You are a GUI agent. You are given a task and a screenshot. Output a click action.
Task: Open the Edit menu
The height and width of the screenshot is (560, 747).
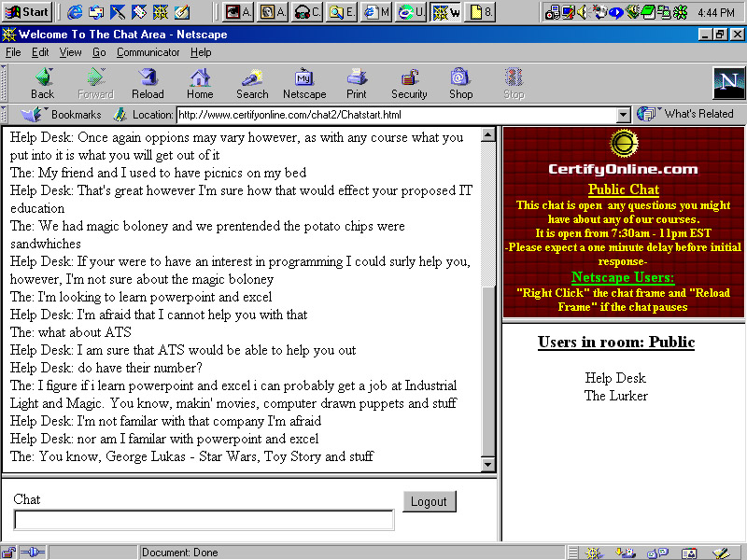40,52
